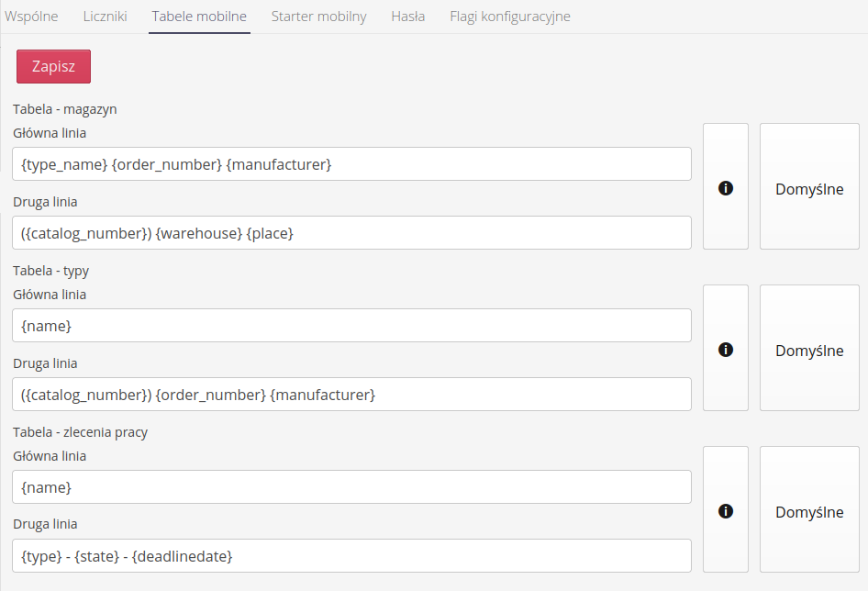Reset magazyn table with Domyślne button
868x591 pixels.
[x=809, y=187]
